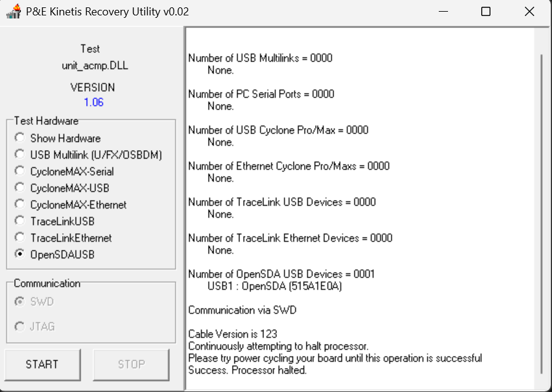Viewport: 552px width, 392px height.
Task: Click the minimize icon on title bar
Action: (x=442, y=11)
